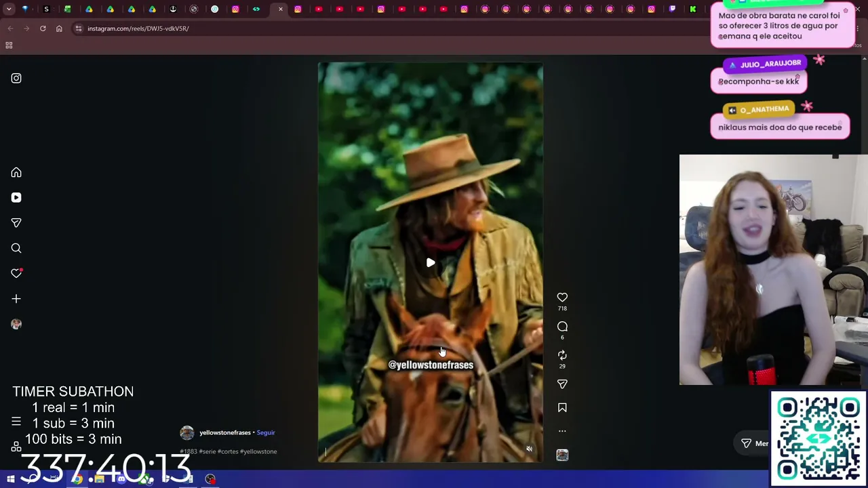Click the #yellowstone hashtag
This screenshot has width=868, height=488.
click(x=258, y=451)
